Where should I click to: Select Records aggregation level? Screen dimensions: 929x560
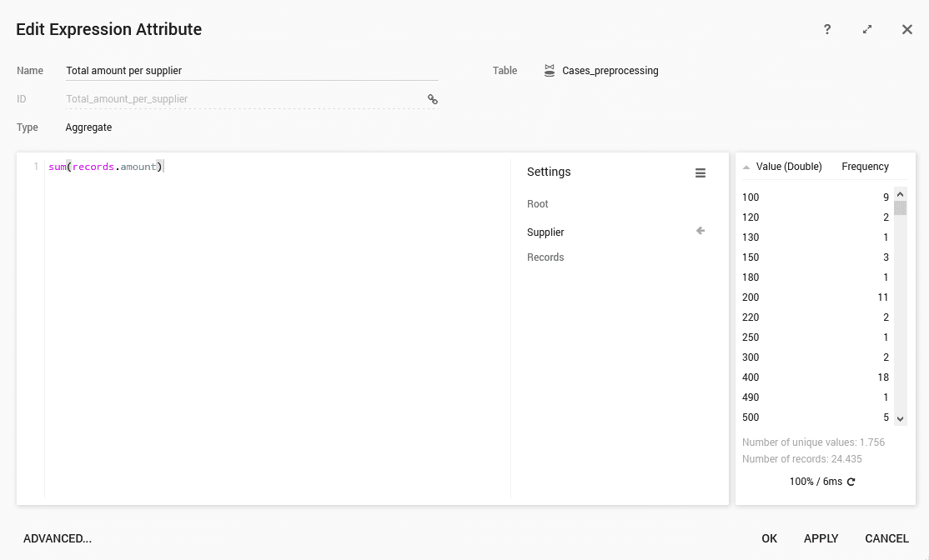pyautogui.click(x=545, y=257)
